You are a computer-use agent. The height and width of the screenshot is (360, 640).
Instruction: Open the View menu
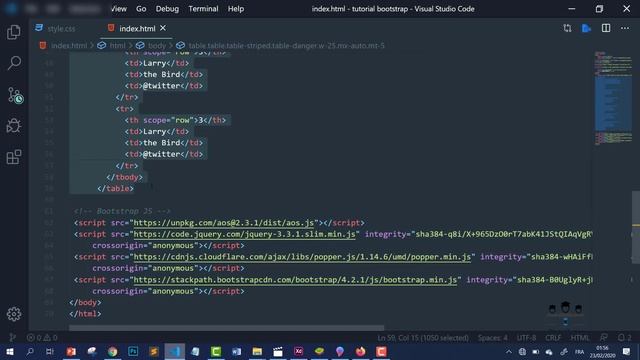119,9
